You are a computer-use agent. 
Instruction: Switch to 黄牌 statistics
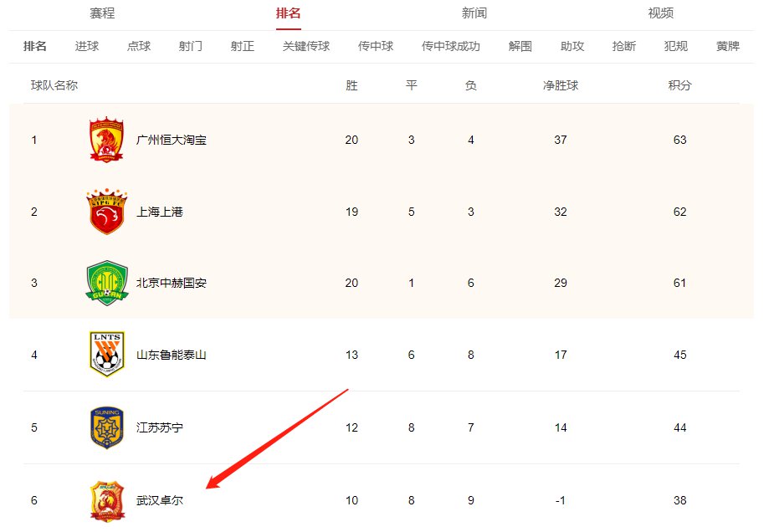point(726,47)
